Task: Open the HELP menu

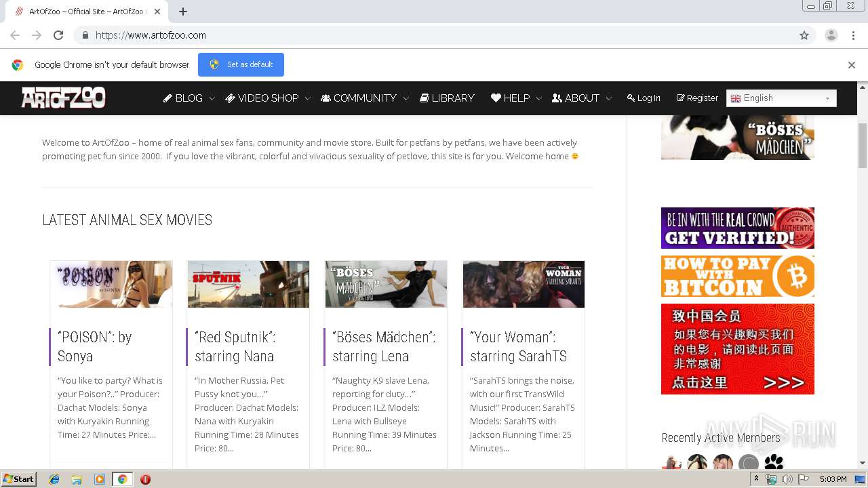Action: [510, 98]
